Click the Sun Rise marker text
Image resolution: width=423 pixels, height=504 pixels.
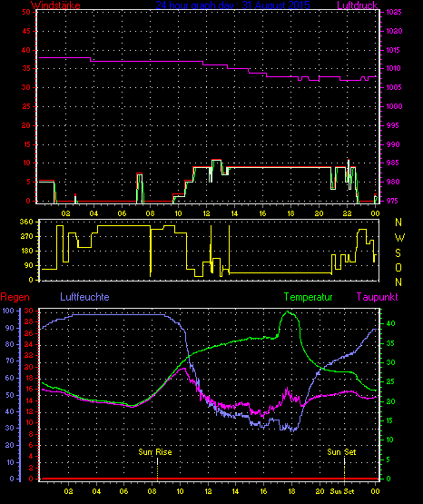click(155, 452)
